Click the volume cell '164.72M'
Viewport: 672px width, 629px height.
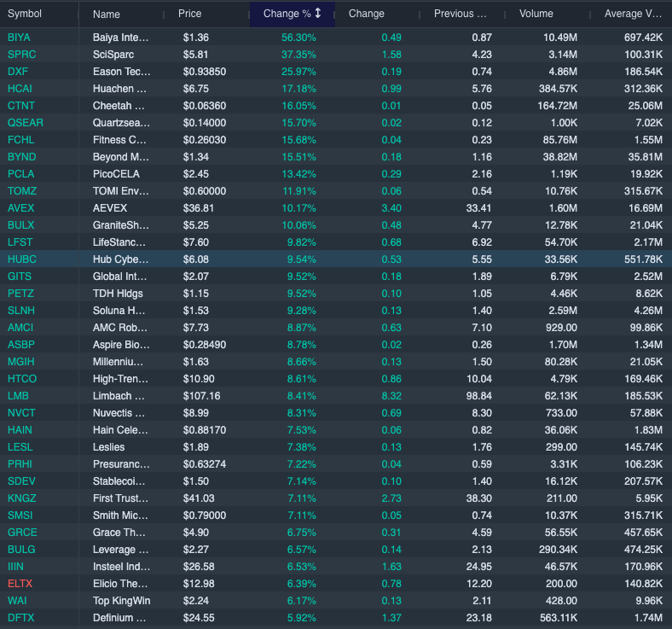[x=558, y=106]
